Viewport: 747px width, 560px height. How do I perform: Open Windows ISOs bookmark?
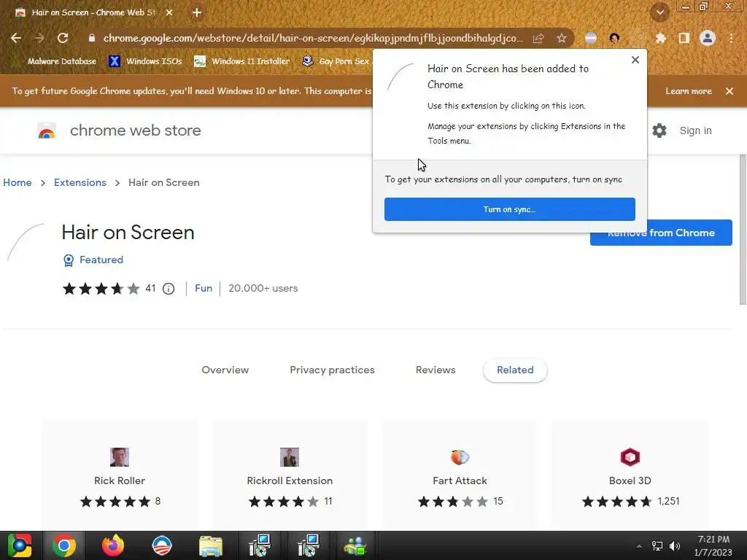click(x=145, y=61)
